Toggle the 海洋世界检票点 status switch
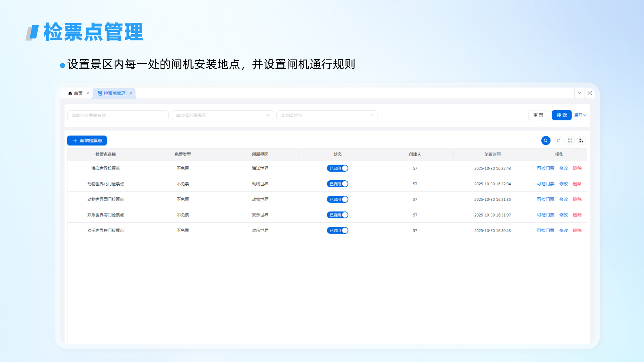Screen dimensions: 644x362 point(337,168)
